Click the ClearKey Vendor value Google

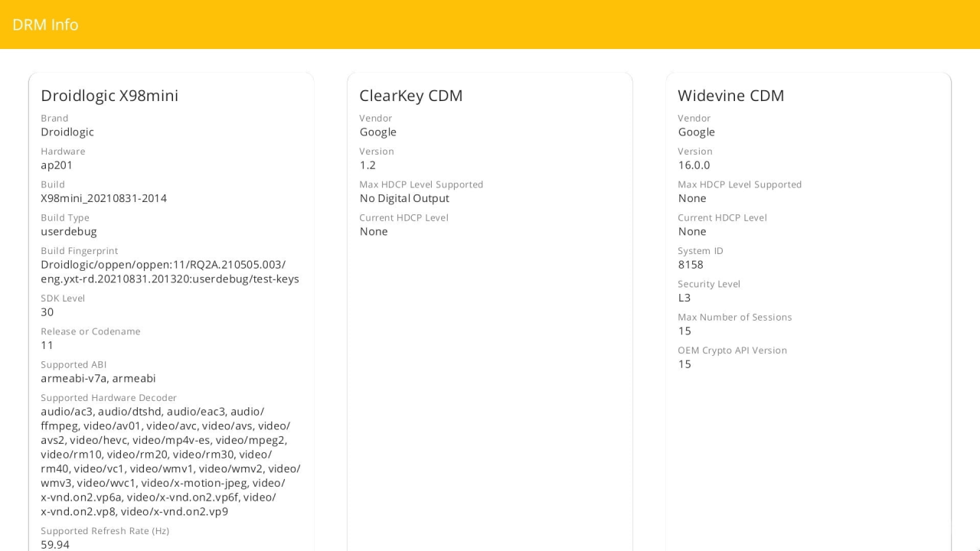pos(378,132)
